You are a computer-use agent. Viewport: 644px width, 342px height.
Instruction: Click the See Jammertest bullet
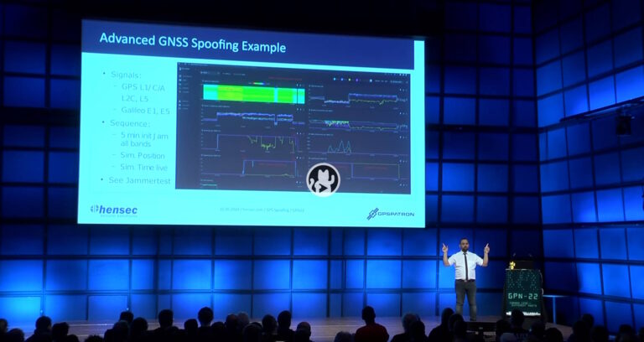point(138,180)
